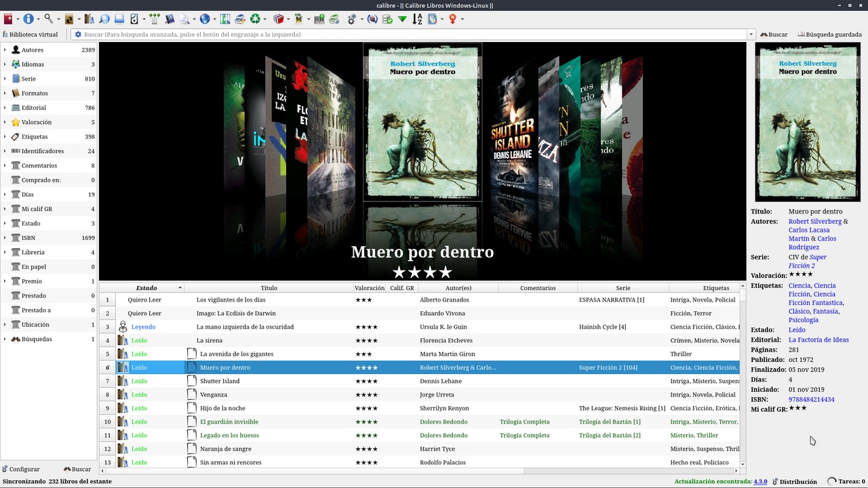This screenshot has height=488, width=868.
Task: Click the clipboard toolbar icon
Action: coord(433,19)
